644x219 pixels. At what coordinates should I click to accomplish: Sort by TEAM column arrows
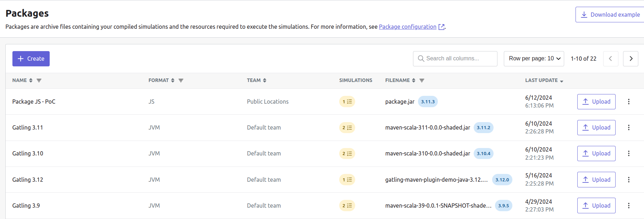coord(265,81)
